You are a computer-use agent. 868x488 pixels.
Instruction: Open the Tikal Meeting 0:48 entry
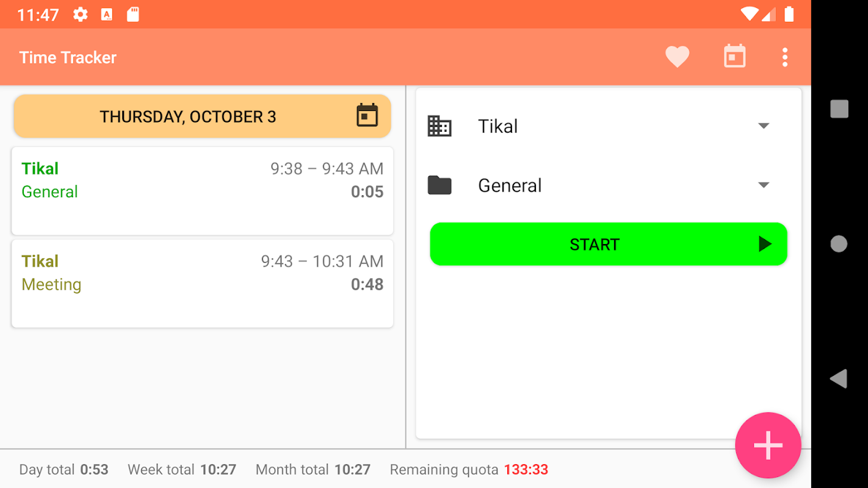point(202,284)
